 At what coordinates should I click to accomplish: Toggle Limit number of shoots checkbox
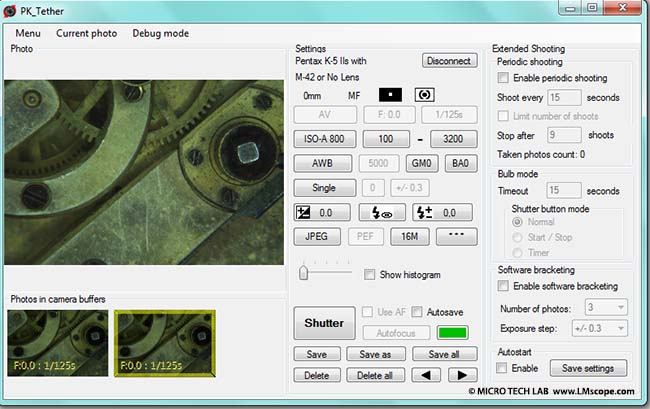pyautogui.click(x=503, y=116)
